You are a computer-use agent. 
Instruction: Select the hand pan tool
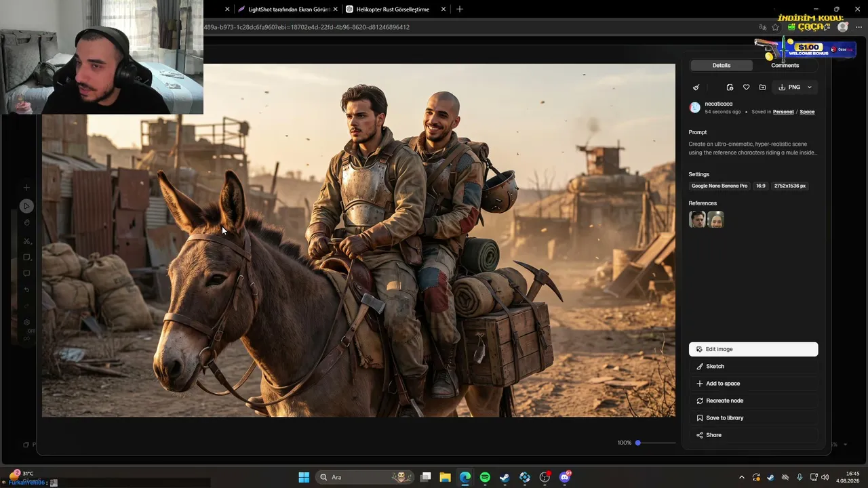pos(26,222)
